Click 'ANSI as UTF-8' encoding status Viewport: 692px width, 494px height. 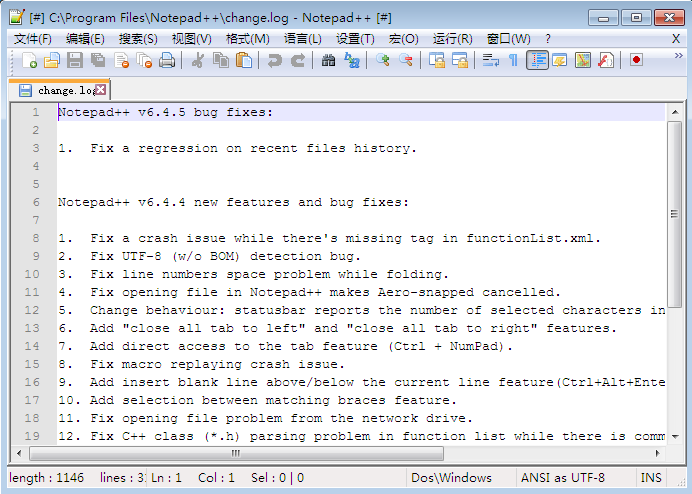click(x=563, y=478)
